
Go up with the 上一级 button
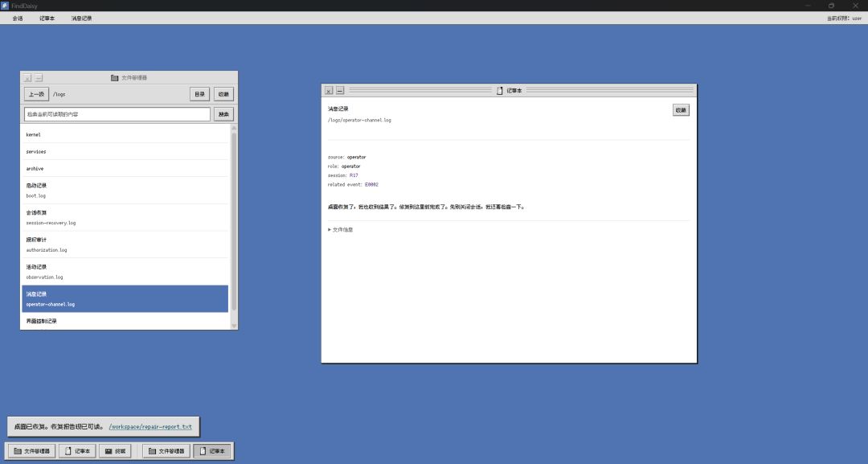coord(36,94)
